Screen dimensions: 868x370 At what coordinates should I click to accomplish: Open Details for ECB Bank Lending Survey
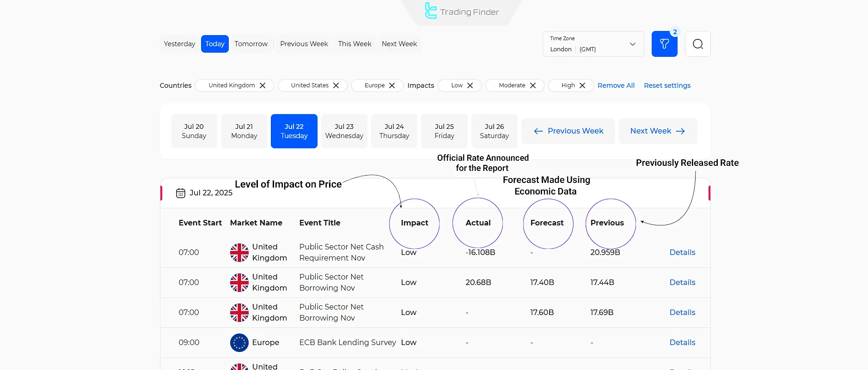tap(682, 342)
